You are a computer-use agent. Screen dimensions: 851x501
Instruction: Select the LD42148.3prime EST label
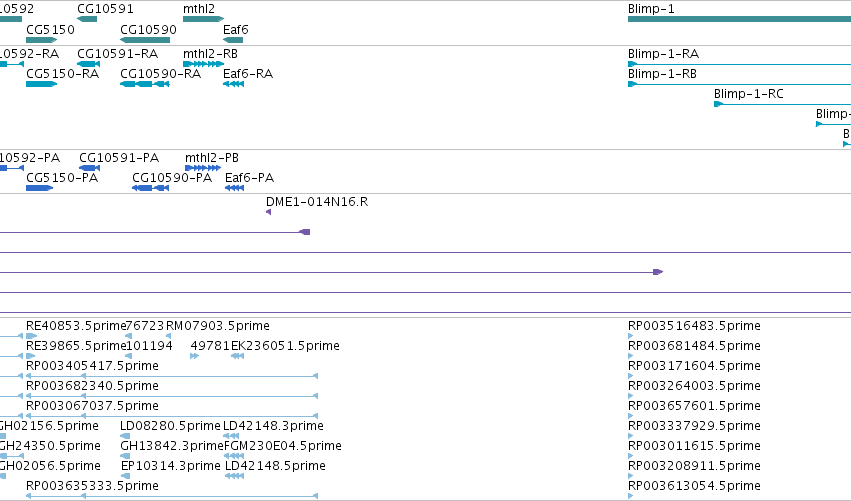click(x=274, y=426)
